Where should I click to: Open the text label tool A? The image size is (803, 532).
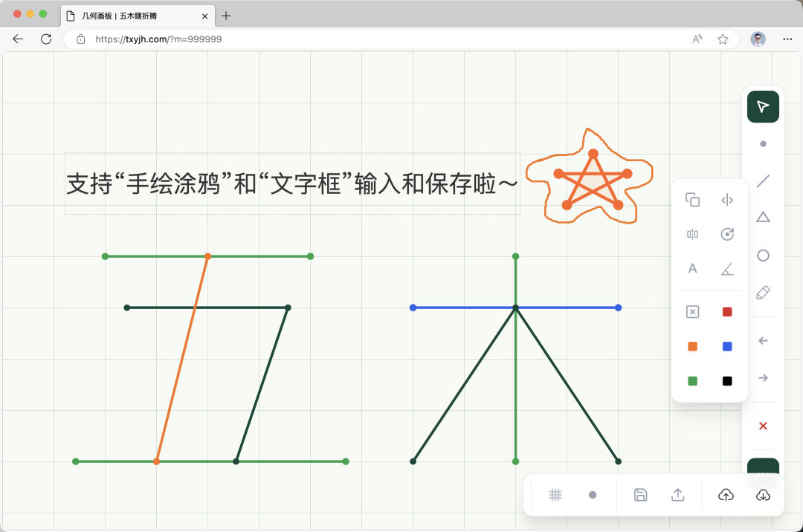click(692, 268)
